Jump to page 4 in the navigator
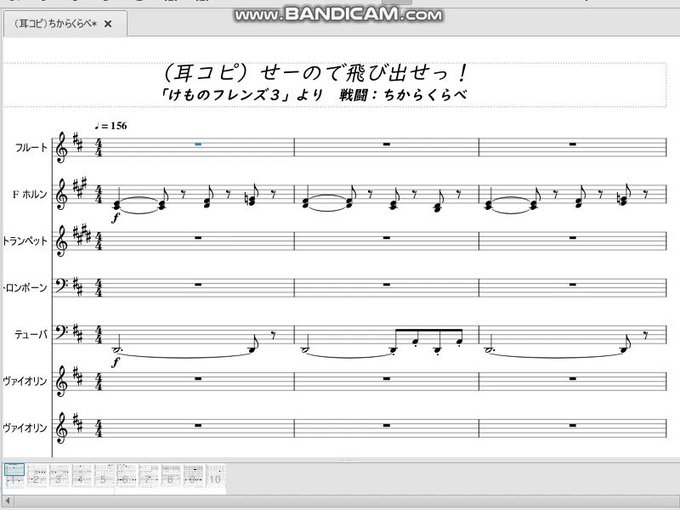 click(x=82, y=476)
